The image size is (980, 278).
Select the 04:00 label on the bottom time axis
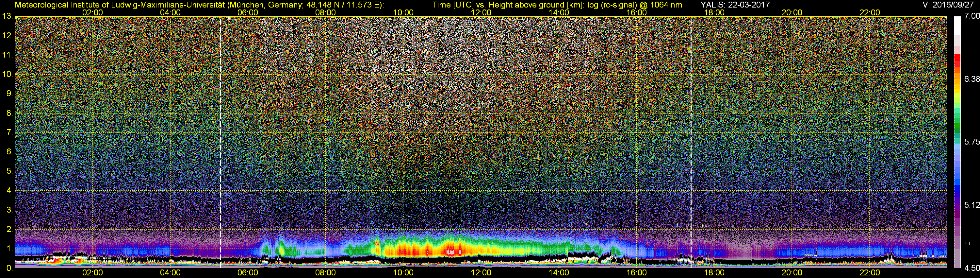[170, 273]
